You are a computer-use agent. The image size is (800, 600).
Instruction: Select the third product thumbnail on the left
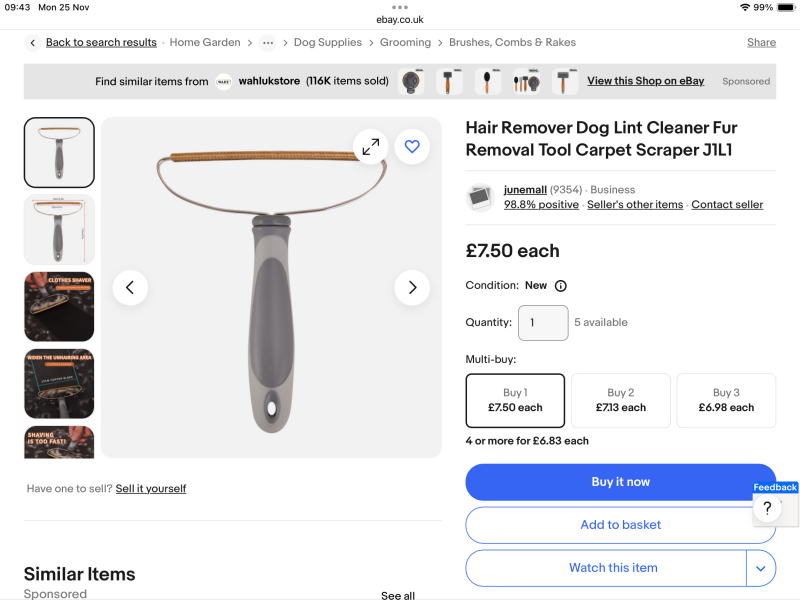point(58,306)
